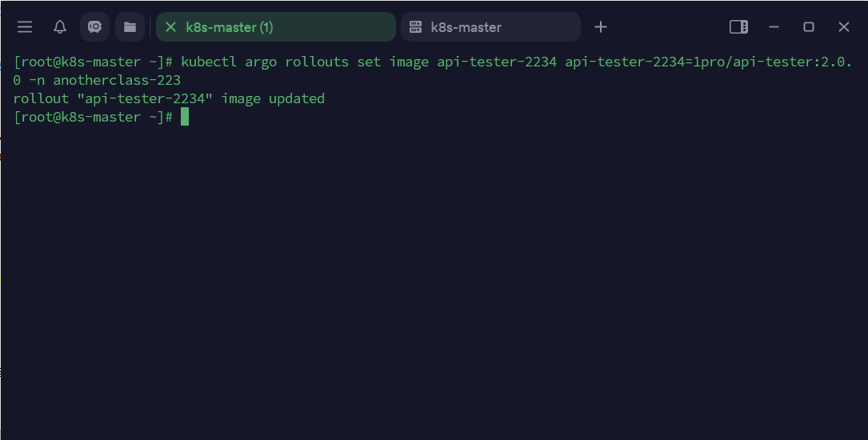Click 'anotherclass-223' namespace text
The height and width of the screenshot is (440, 868).
pyautogui.click(x=117, y=81)
